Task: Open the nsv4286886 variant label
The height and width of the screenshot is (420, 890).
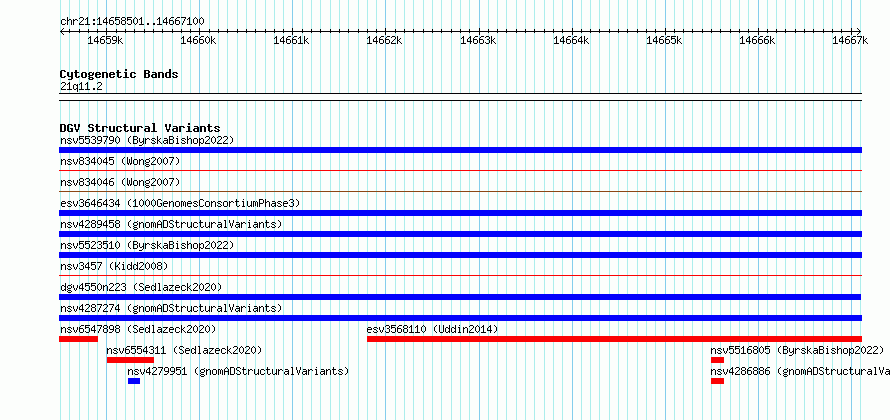Action: [800, 371]
